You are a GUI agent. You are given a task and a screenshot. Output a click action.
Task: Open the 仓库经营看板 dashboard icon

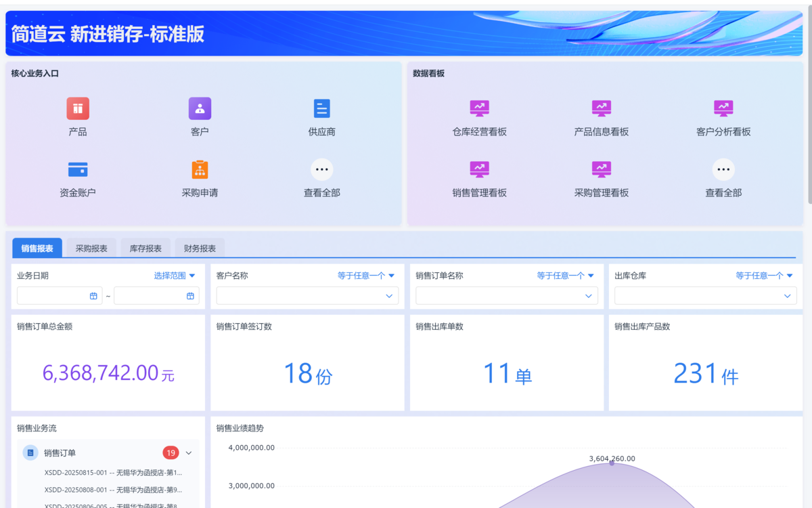(x=479, y=108)
